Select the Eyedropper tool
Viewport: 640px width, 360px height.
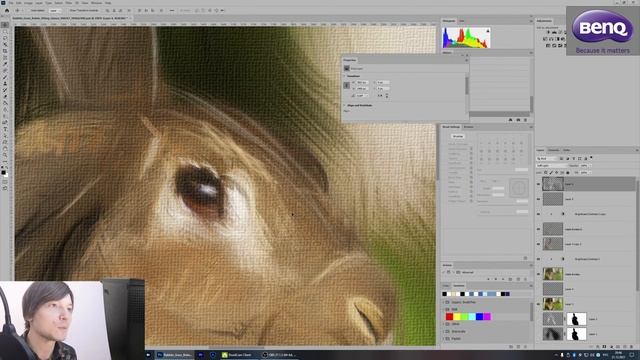click(5, 64)
